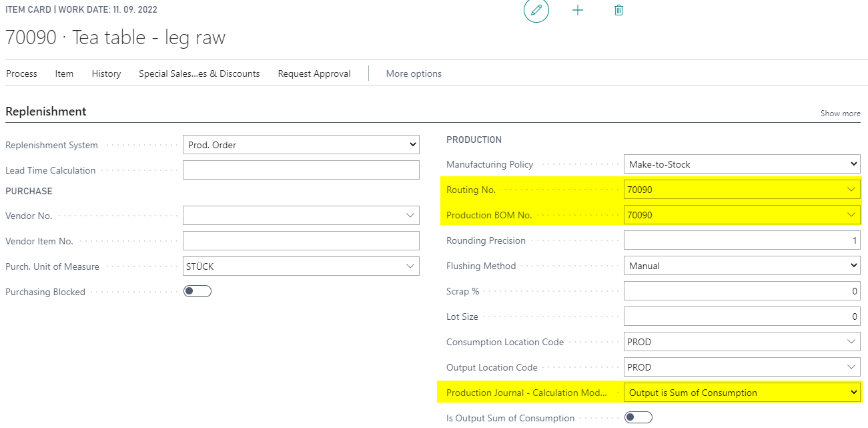868x428 pixels.
Task: Open the Request Approval menu
Action: [x=314, y=73]
